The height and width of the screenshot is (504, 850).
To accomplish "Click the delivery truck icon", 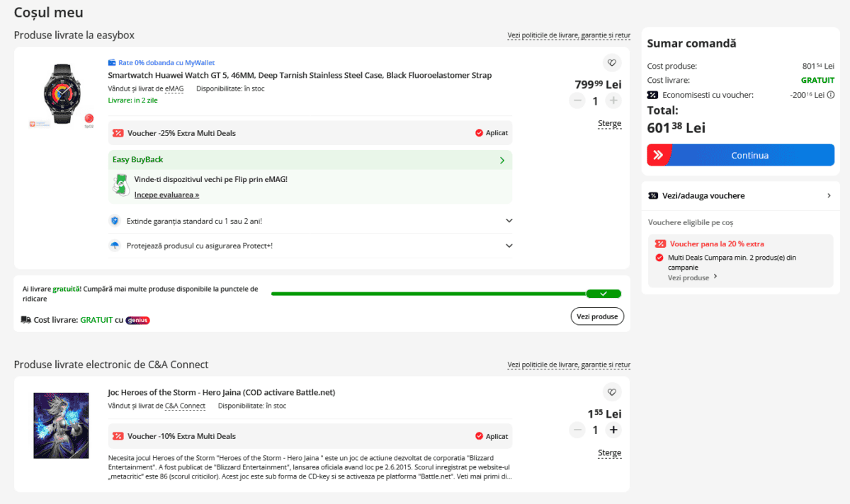I will (26, 320).
